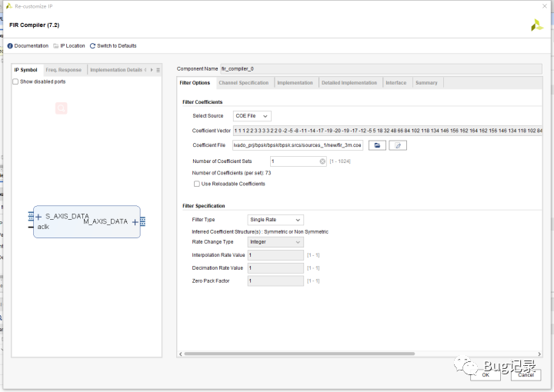Select IP Symbol tab
554x392 pixels.
click(x=26, y=70)
